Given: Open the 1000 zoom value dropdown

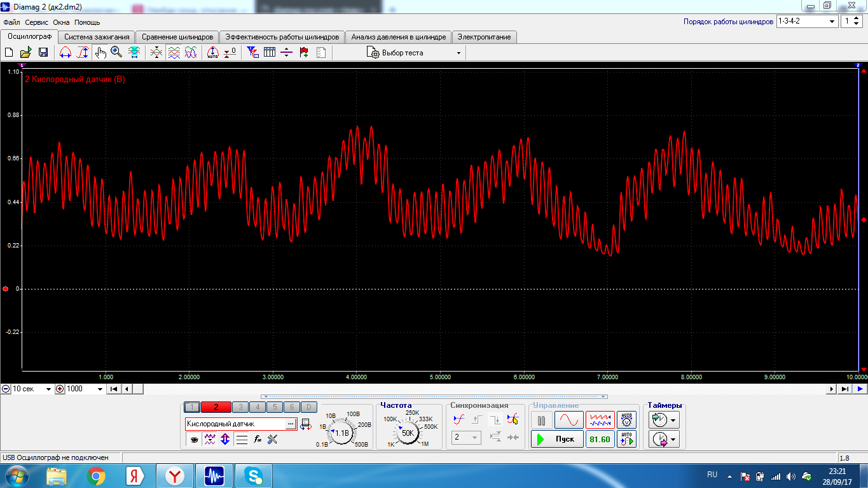Looking at the screenshot, I should pyautogui.click(x=100, y=389).
